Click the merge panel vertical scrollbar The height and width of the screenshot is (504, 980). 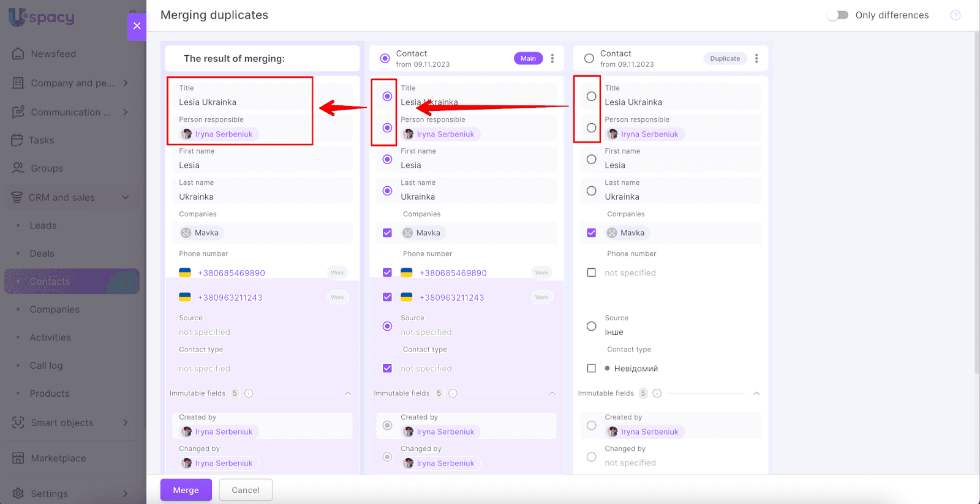click(976, 202)
